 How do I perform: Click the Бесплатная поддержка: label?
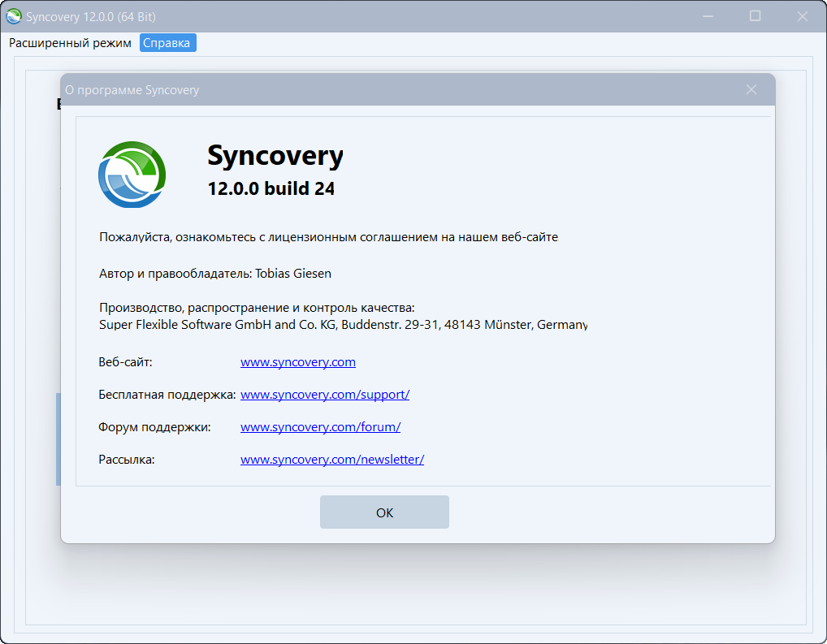167,395
